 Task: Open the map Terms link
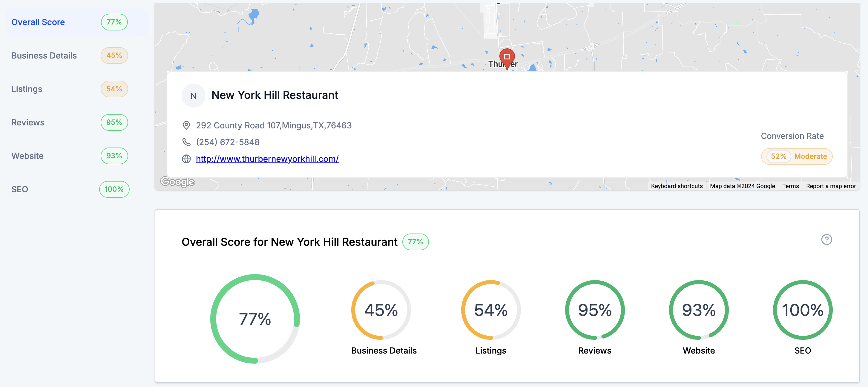click(790, 186)
